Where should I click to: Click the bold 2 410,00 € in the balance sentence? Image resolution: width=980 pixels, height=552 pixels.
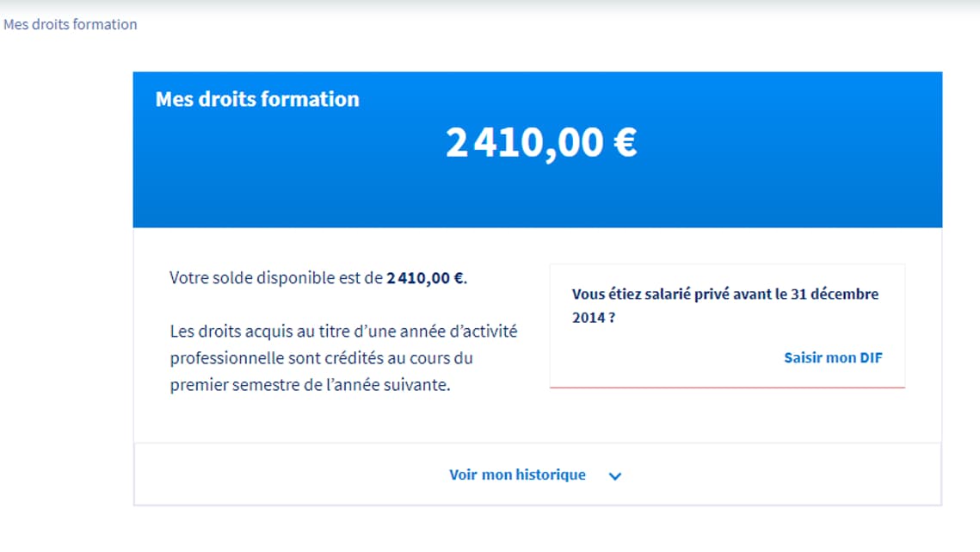(x=425, y=278)
